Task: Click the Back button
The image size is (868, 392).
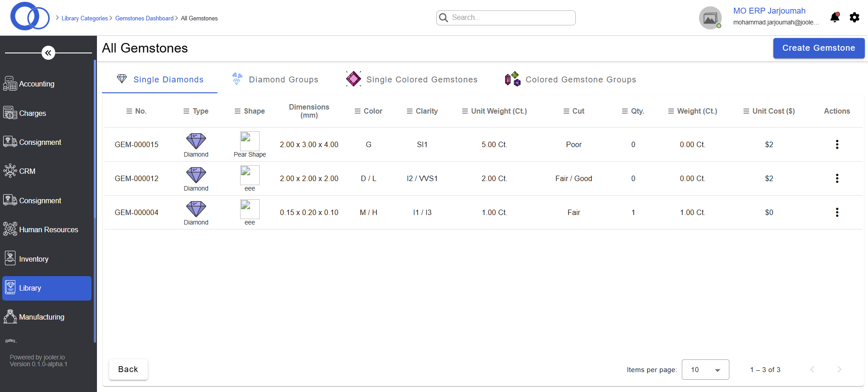Action: pyautogui.click(x=128, y=369)
